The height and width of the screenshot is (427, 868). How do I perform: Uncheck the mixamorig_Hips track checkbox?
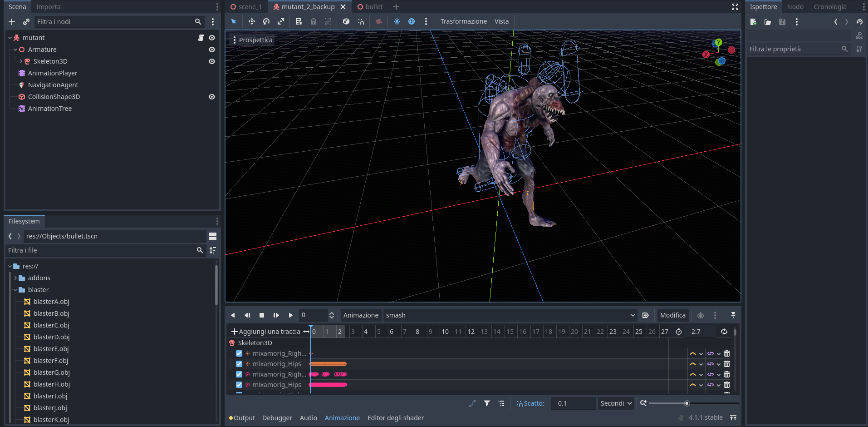tap(239, 364)
